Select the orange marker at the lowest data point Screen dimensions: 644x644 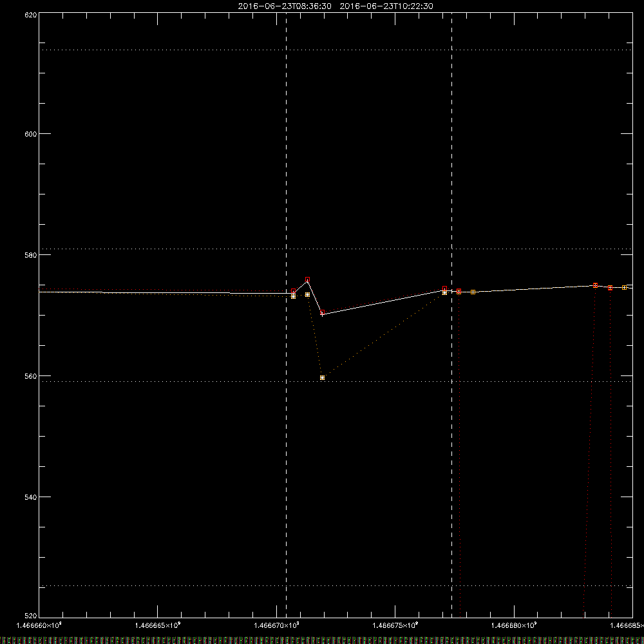(323, 378)
